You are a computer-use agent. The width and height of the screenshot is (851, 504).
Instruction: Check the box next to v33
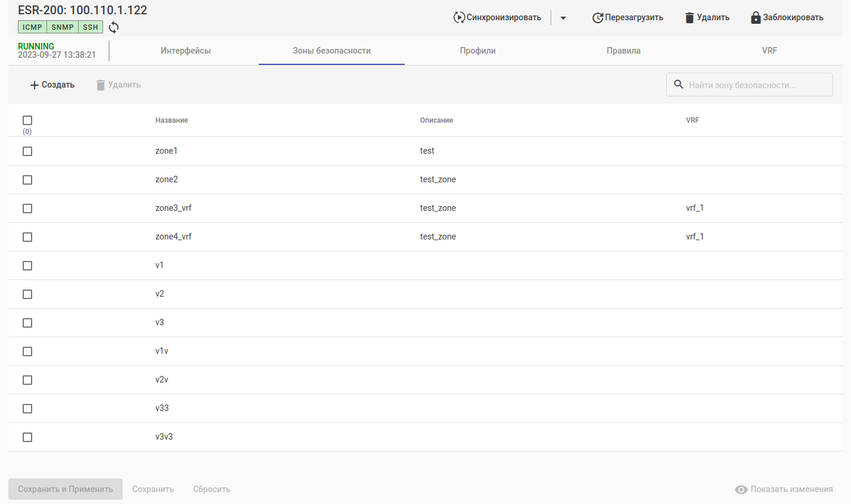pos(27,409)
